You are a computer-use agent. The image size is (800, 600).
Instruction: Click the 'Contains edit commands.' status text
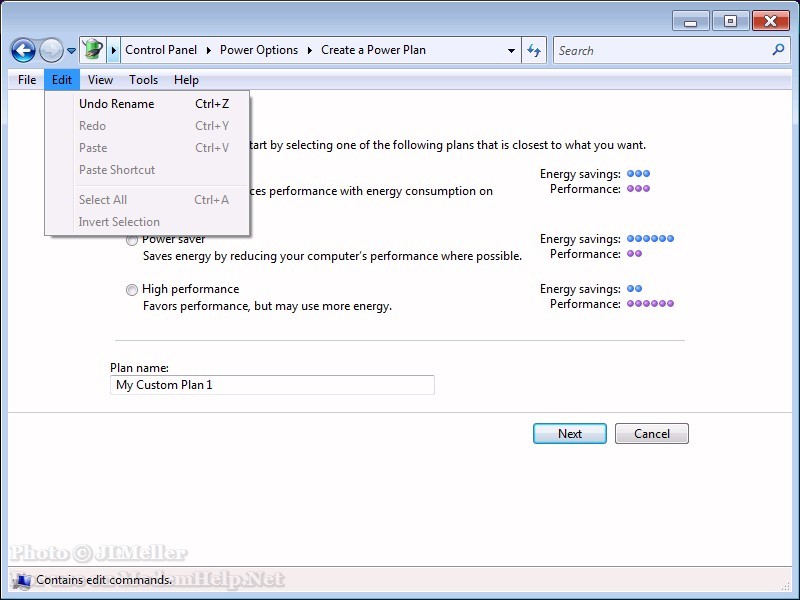(x=104, y=580)
